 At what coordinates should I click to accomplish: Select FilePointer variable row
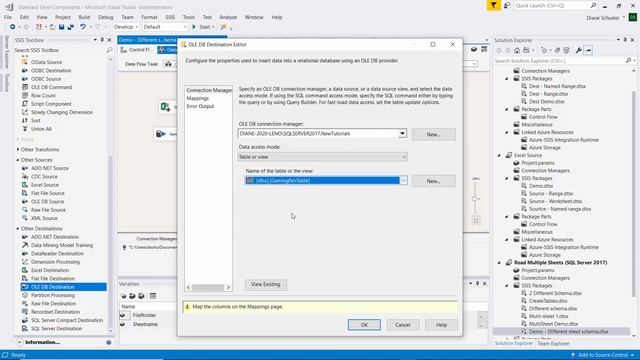[144, 316]
